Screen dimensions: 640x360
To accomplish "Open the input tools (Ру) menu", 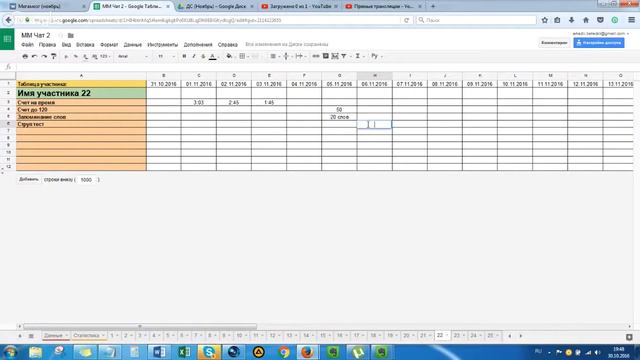I will 376,56.
